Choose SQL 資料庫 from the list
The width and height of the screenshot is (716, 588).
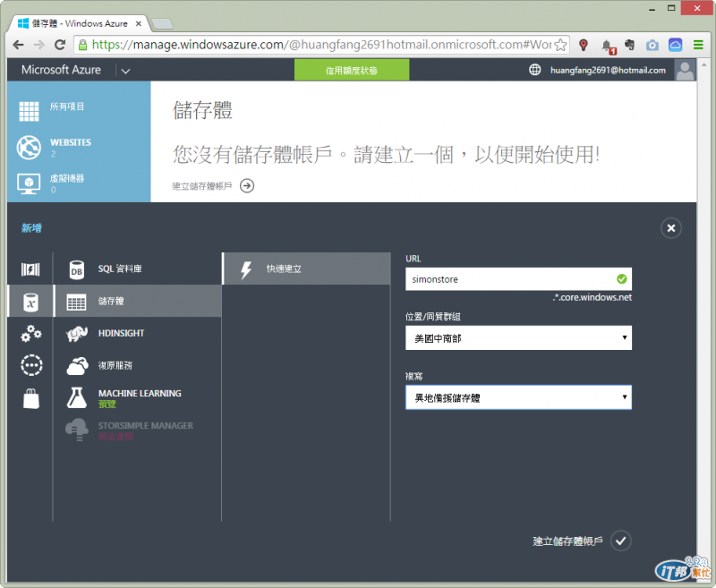pos(138,268)
